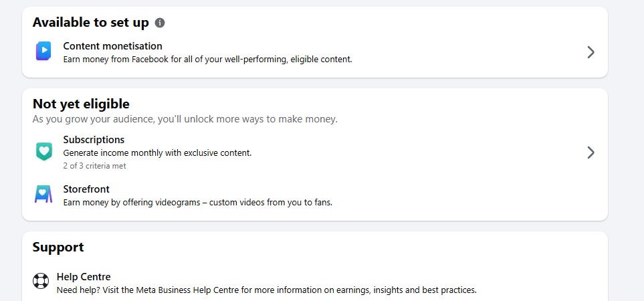Click the Content monetisation play icon

[43, 52]
